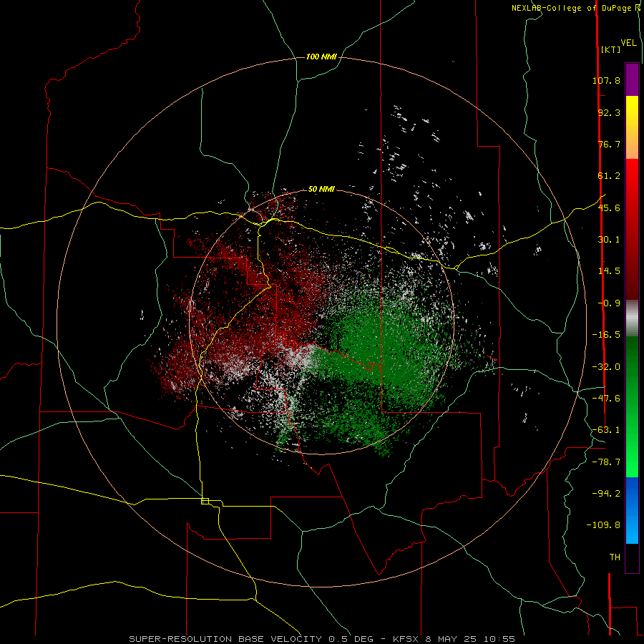Click the 107.8 velocity scale value

pos(606,80)
